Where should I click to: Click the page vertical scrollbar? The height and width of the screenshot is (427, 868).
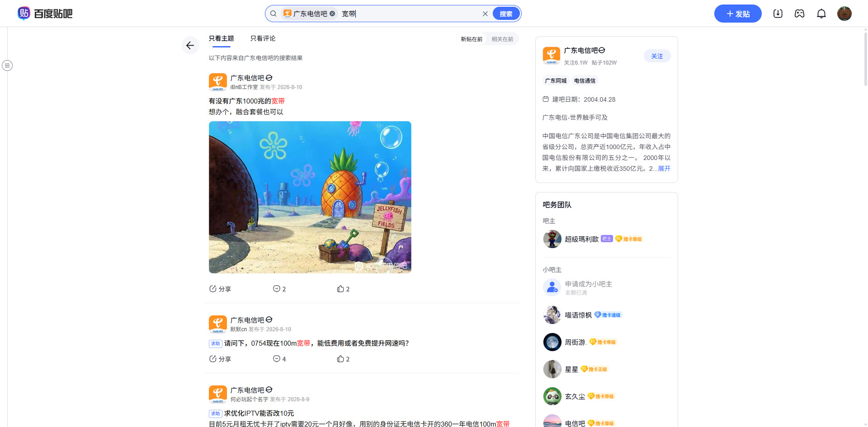[x=865, y=59]
